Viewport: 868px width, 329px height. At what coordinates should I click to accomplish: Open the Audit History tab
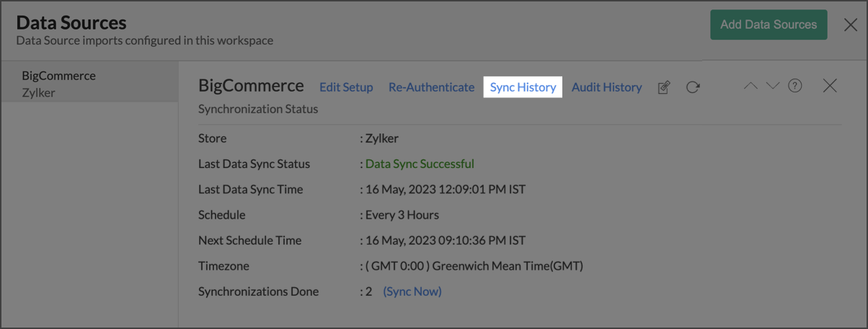point(606,87)
